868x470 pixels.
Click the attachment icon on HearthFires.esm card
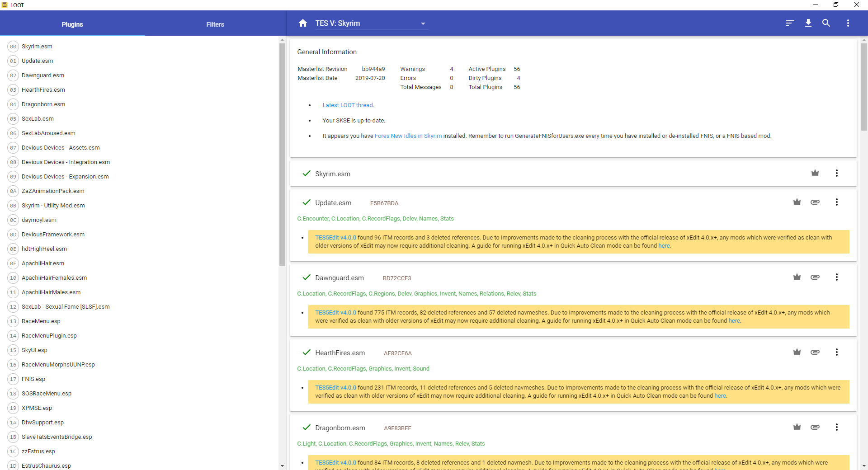815,352
